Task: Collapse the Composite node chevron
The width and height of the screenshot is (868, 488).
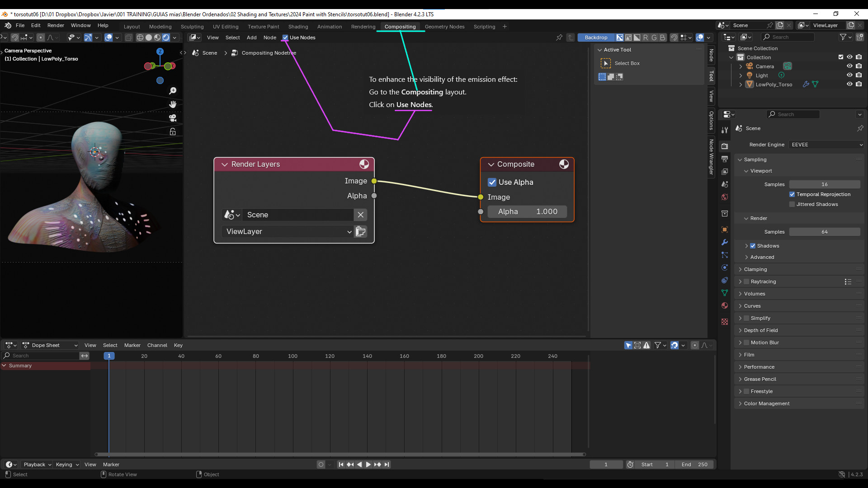Action: pos(491,164)
